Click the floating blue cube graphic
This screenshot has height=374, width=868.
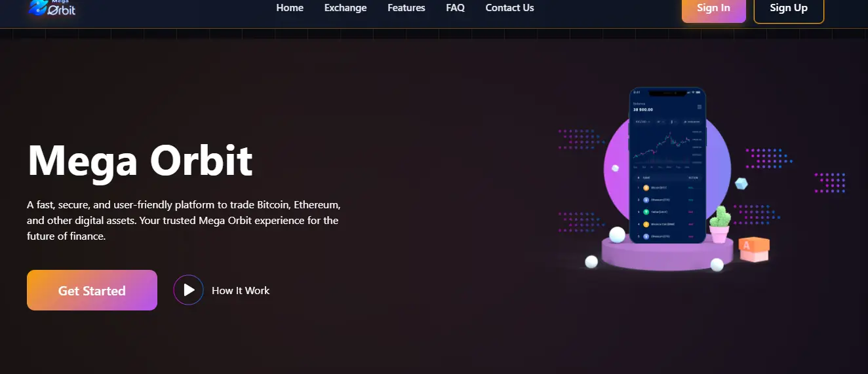741,183
